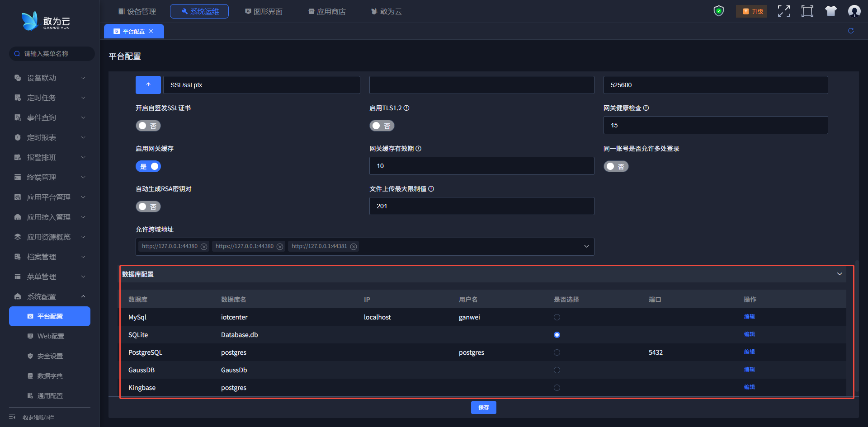
Task: Click the security shield icon in header
Action: coord(718,11)
